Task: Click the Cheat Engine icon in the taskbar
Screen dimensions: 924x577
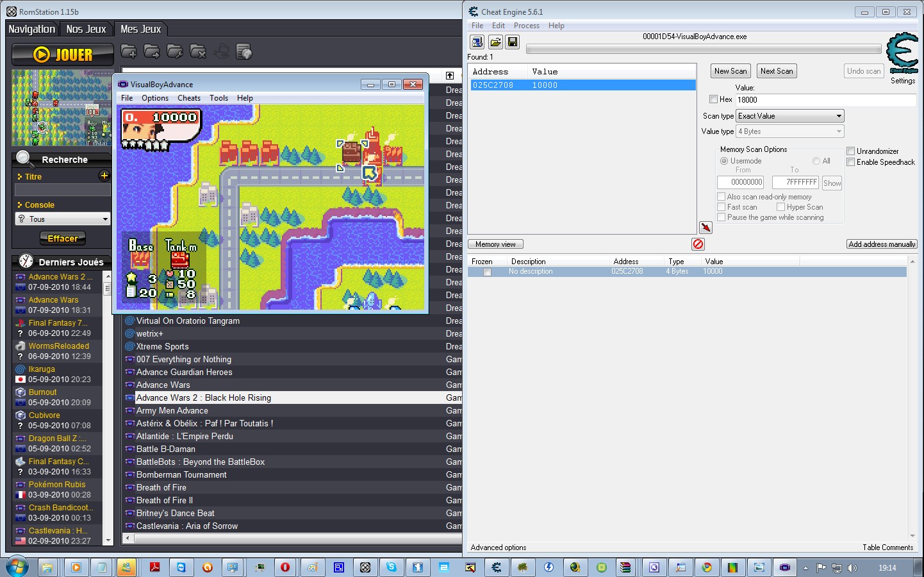Action: click(x=497, y=567)
